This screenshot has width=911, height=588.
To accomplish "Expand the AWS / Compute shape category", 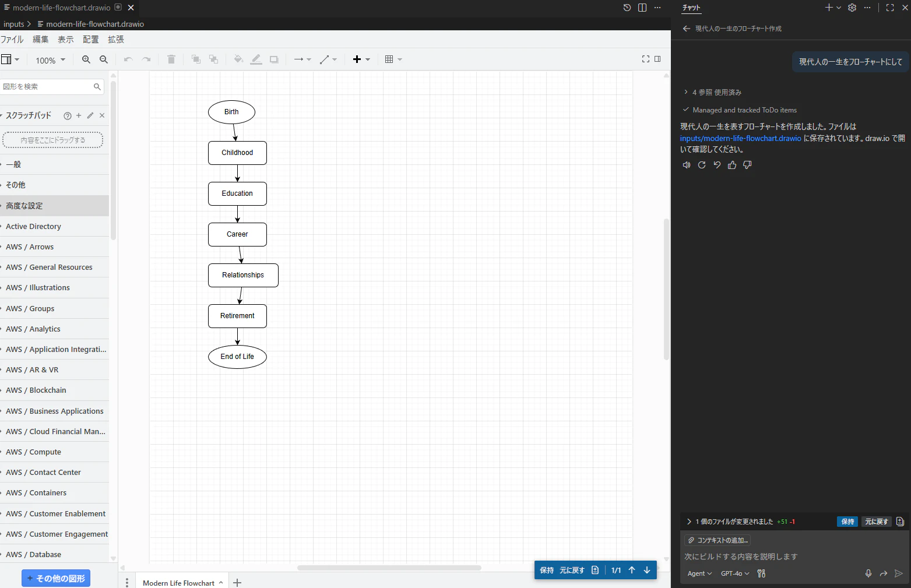I will click(54, 452).
